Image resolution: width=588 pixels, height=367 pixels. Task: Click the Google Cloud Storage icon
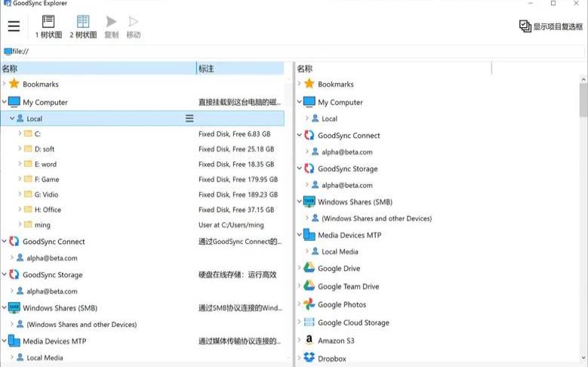tap(309, 322)
